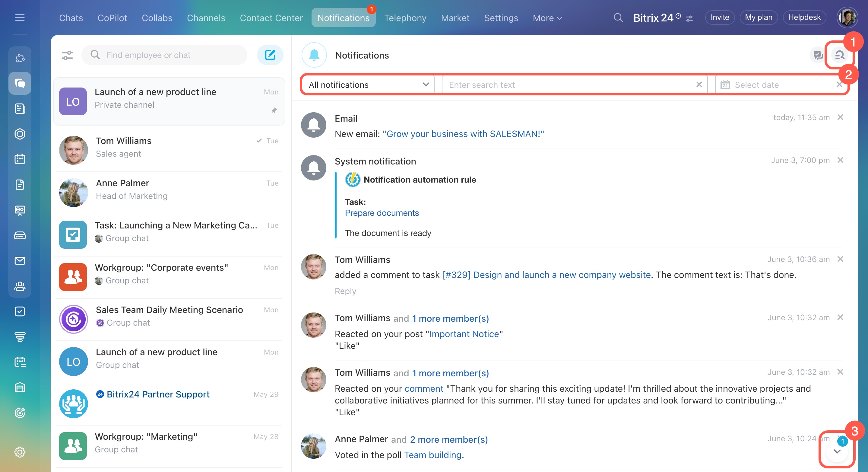
Task: Open Workgroup Marketing group chat
Action: (x=169, y=446)
